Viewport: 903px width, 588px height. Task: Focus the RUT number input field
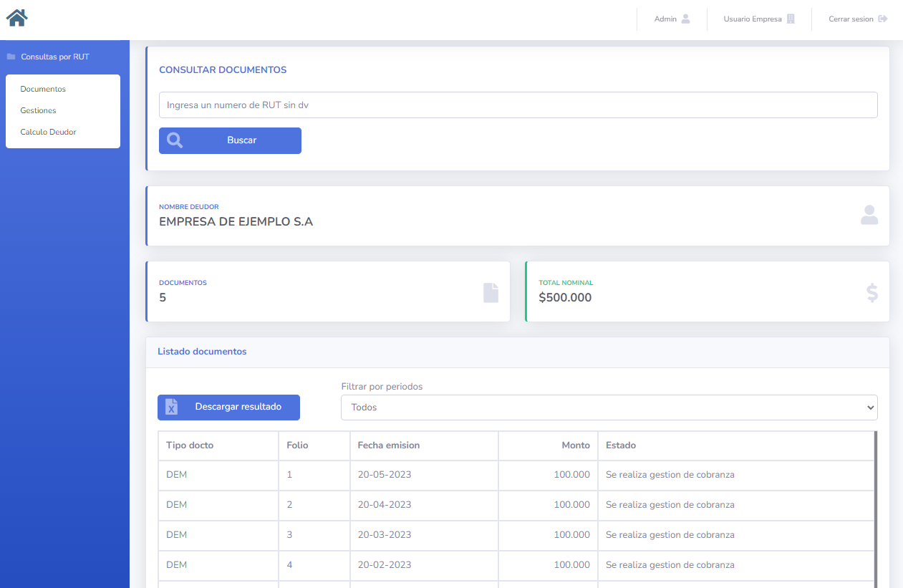518,105
